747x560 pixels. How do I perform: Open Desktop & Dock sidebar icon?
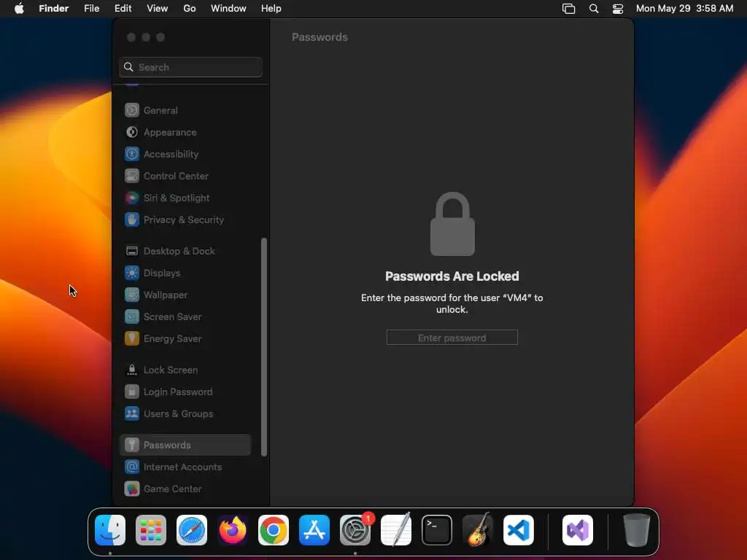[132, 251]
